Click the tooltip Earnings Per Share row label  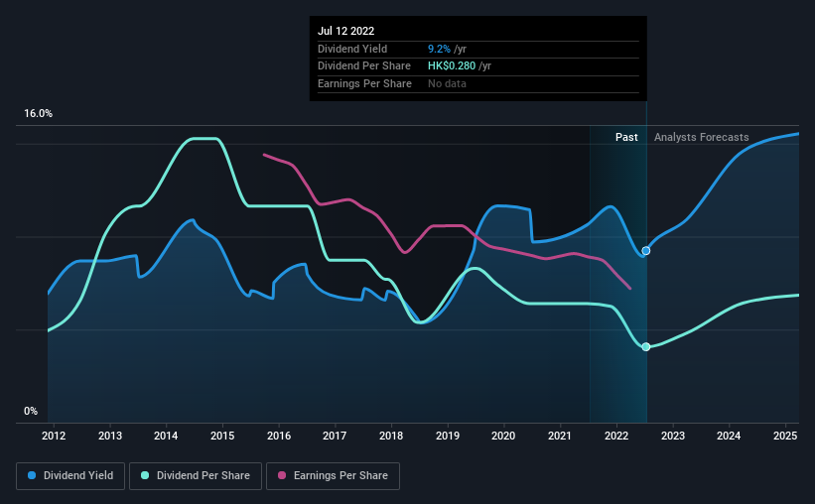coord(364,83)
